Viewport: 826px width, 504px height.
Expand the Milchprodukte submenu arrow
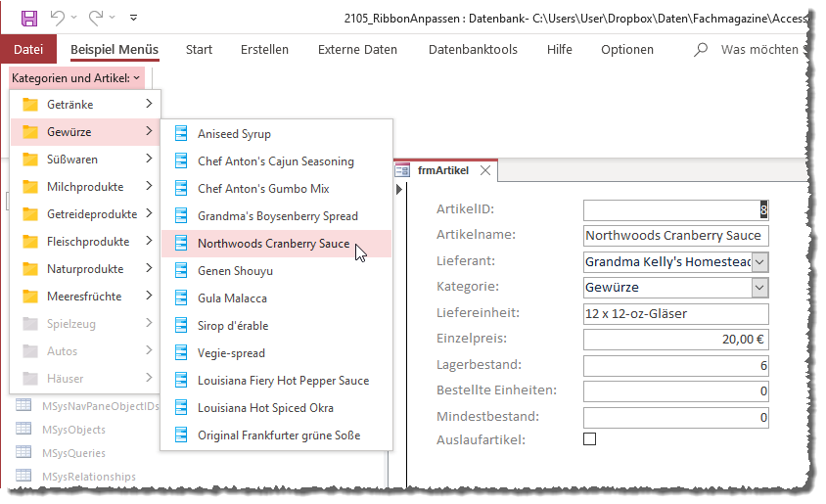coord(149,186)
